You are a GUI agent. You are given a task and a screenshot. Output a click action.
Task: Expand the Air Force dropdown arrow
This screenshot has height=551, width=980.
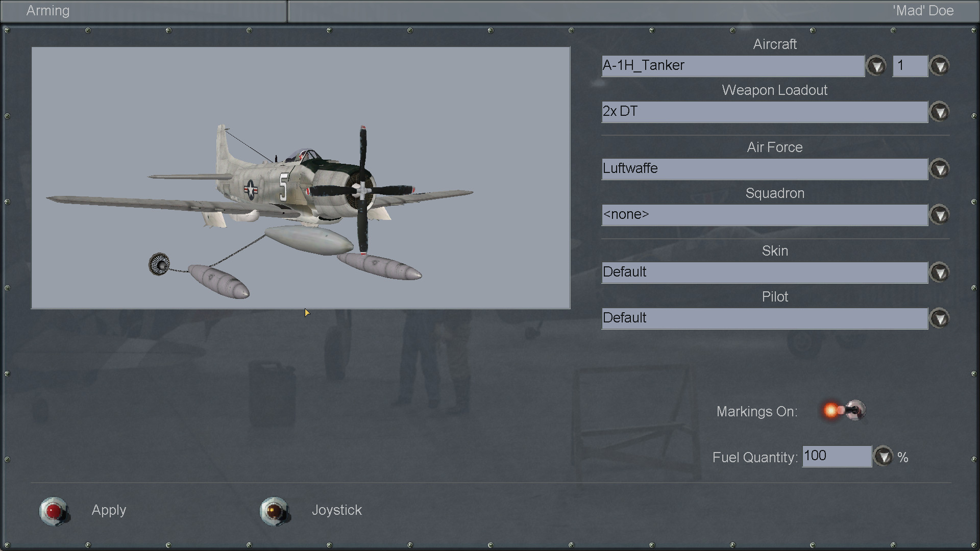pyautogui.click(x=940, y=169)
